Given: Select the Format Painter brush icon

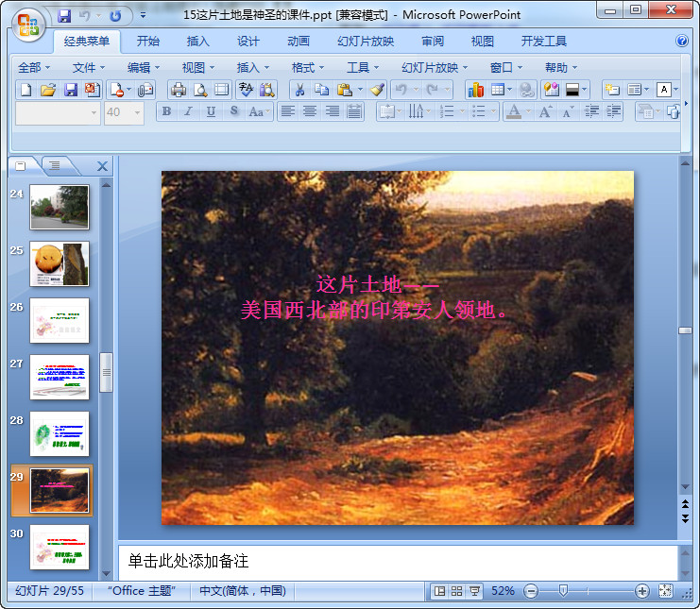Looking at the screenshot, I should (377, 90).
